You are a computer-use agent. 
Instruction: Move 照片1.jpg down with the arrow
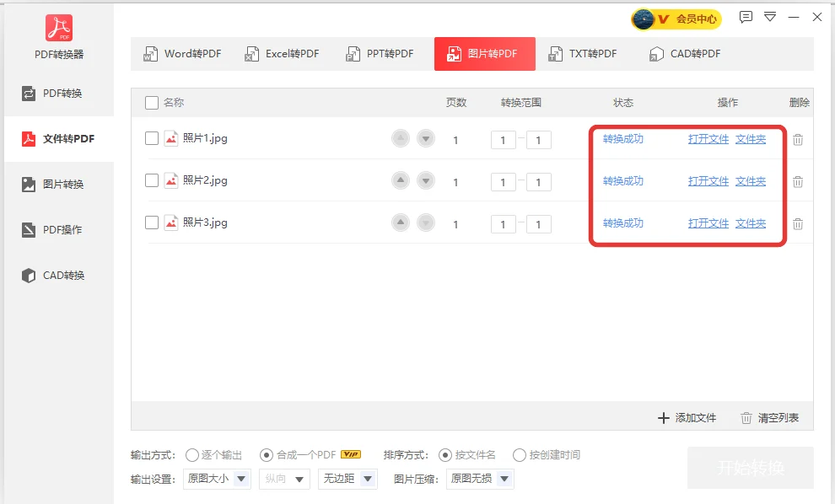426,138
